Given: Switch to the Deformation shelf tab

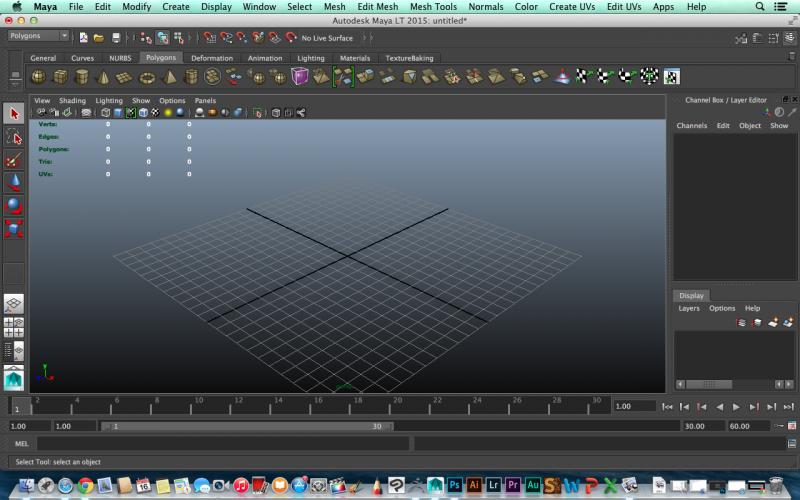Looking at the screenshot, I should (212, 58).
